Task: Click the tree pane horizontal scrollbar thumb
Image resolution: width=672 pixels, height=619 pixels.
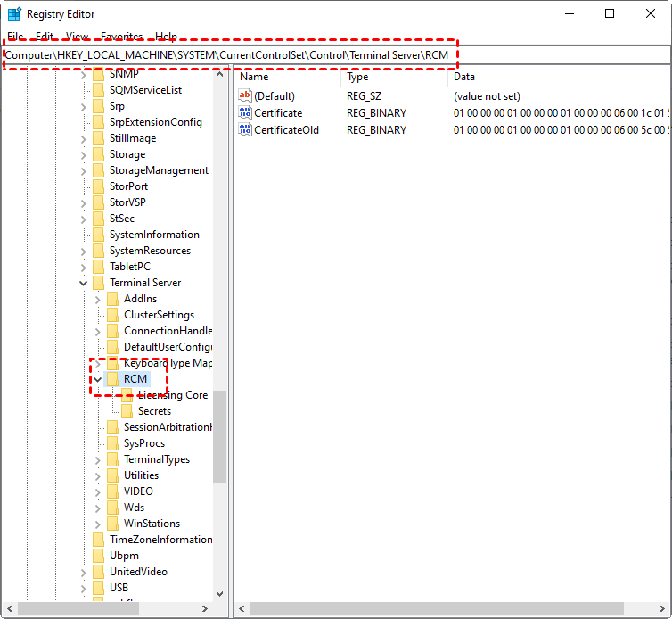Action: [x=78, y=608]
